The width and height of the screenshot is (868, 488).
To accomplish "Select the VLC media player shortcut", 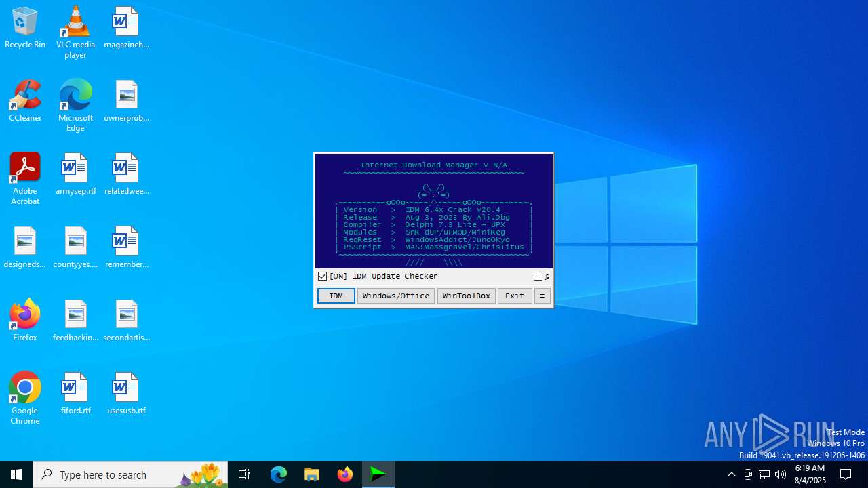I will pyautogui.click(x=75, y=33).
